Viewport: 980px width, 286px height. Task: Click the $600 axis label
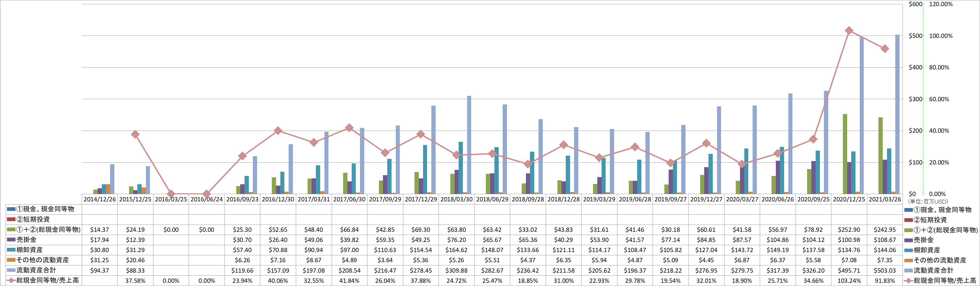tap(916, 4)
